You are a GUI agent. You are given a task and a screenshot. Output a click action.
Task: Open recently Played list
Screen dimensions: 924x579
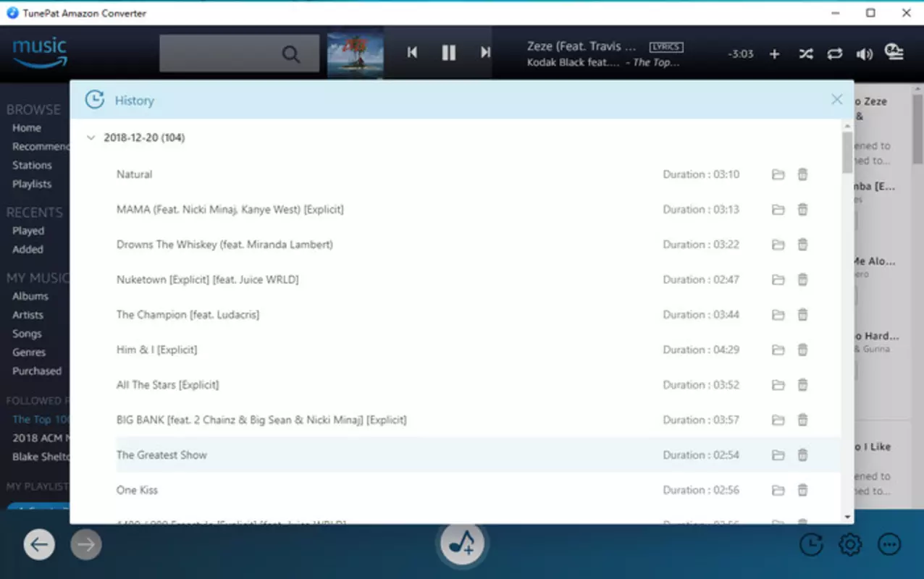pyautogui.click(x=28, y=231)
